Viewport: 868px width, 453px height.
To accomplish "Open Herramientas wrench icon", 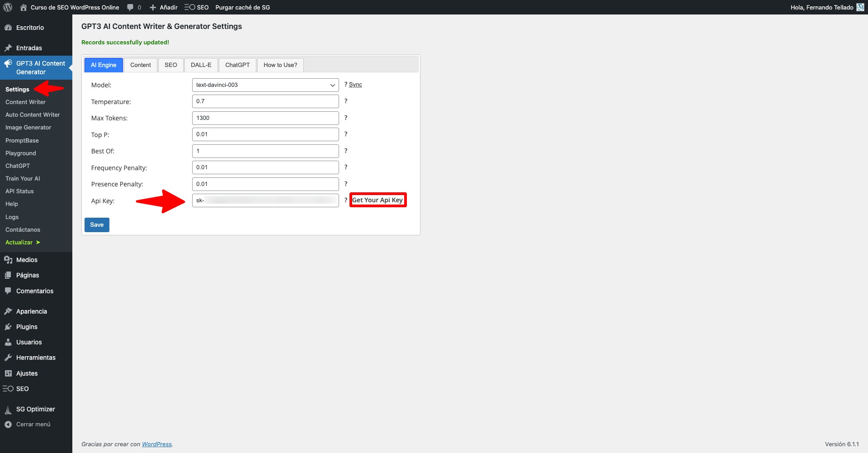I will click(x=8, y=358).
